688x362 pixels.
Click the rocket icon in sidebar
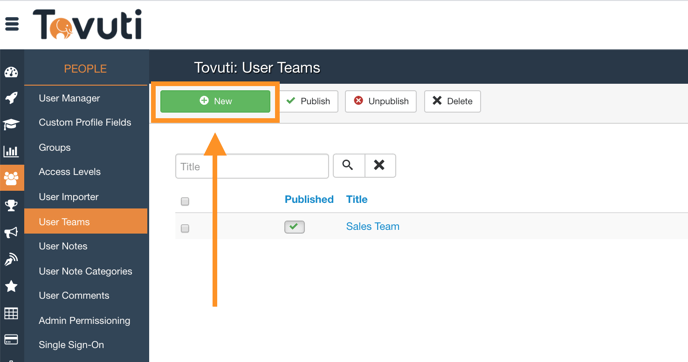tap(11, 97)
